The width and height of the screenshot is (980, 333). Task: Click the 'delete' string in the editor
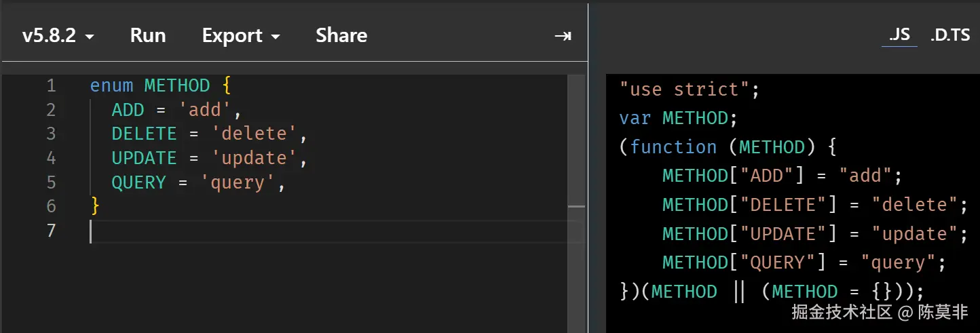click(x=255, y=134)
